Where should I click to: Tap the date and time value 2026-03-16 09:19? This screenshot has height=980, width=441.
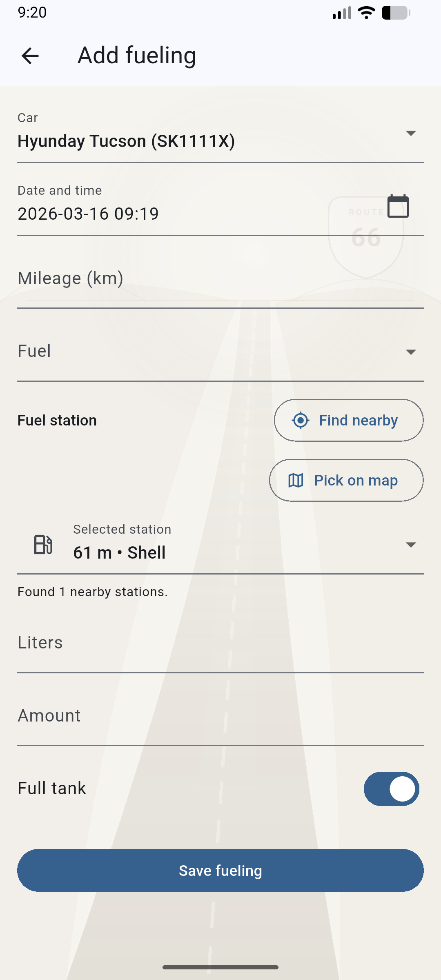(88, 214)
